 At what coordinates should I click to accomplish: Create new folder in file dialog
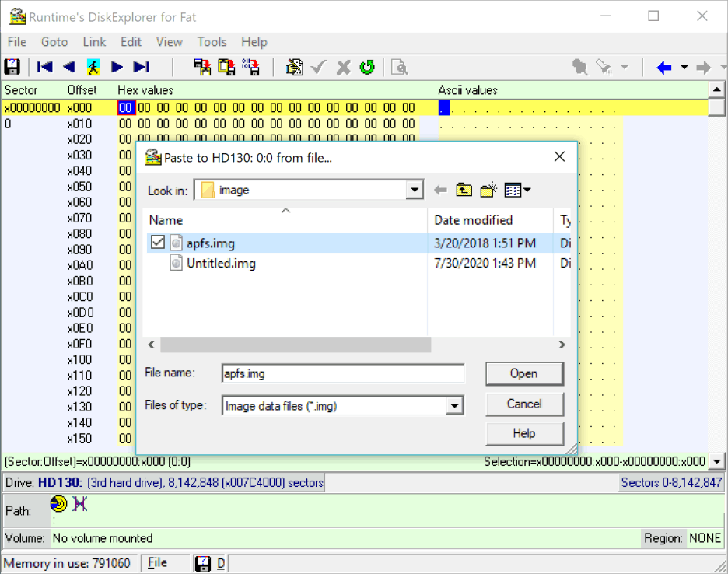488,190
